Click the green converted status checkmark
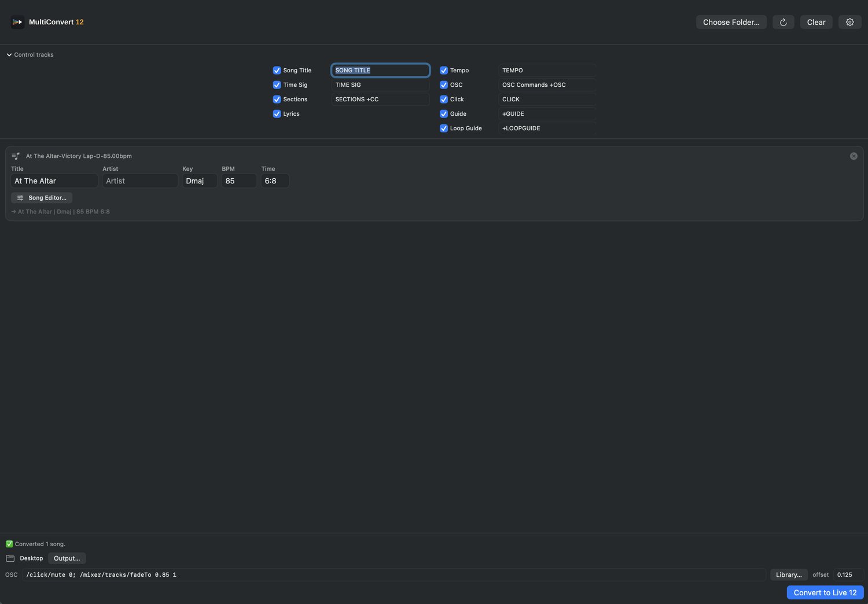The width and height of the screenshot is (868, 604). (9, 544)
